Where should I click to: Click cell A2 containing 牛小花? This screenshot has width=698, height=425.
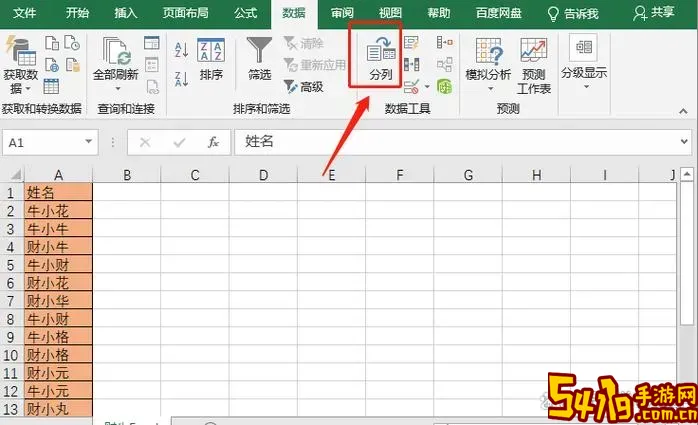58,210
